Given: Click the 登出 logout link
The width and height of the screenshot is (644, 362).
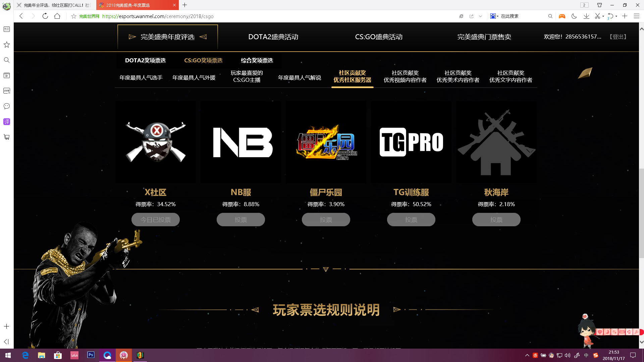Looking at the screenshot, I should coord(618,37).
